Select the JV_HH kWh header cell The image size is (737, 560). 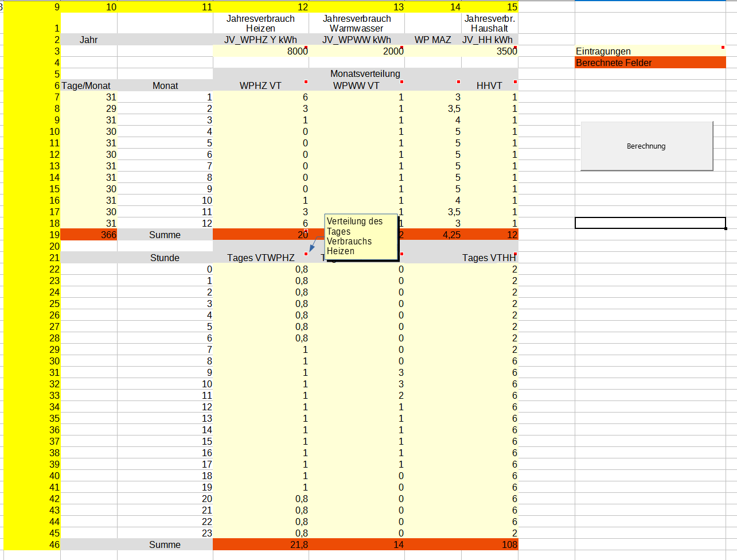tap(490, 40)
